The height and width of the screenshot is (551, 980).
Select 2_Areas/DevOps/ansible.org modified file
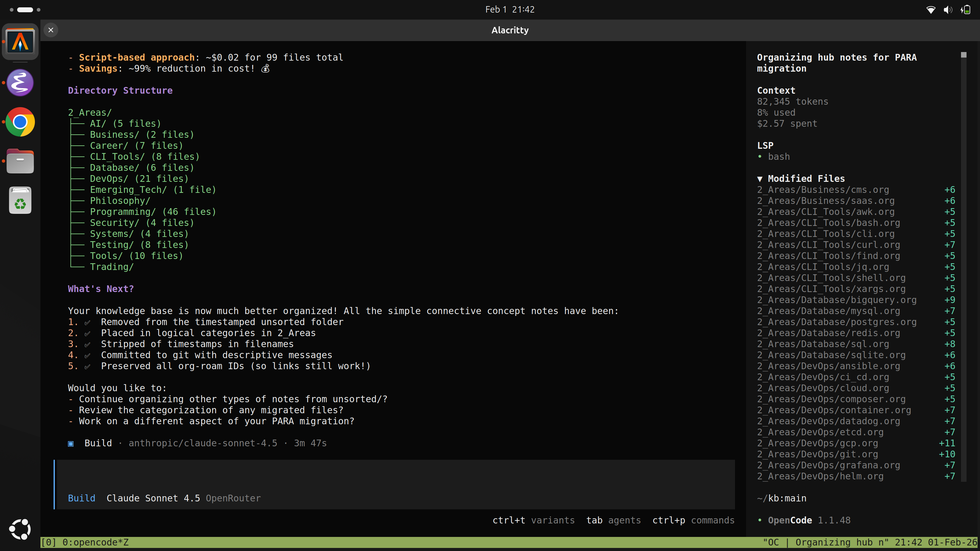pyautogui.click(x=856, y=366)
